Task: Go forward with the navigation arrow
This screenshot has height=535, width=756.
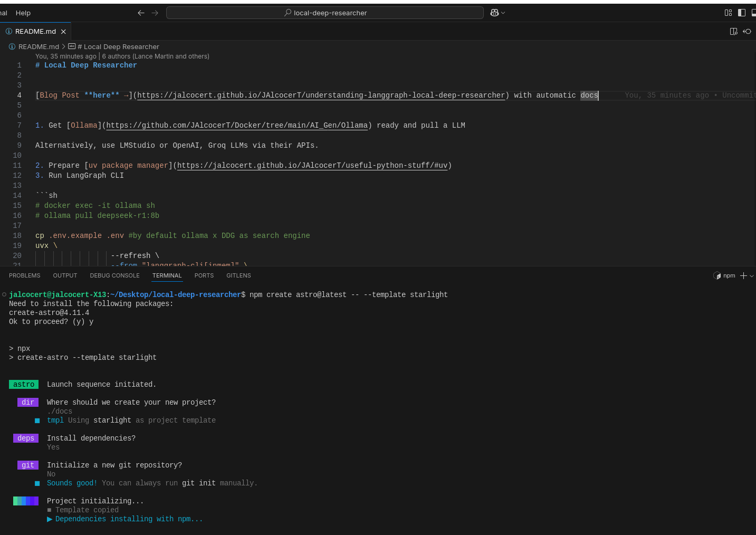Action: click(155, 13)
